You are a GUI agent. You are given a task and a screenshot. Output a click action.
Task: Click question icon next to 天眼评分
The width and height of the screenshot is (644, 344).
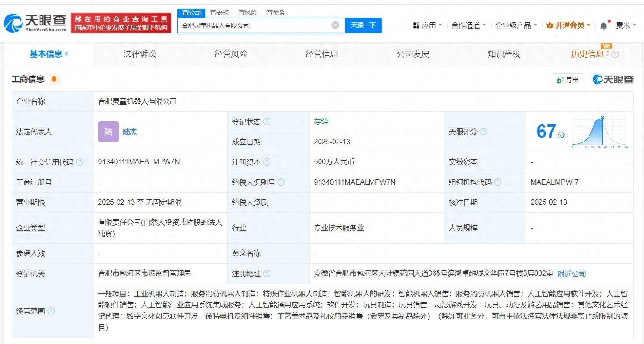tap(484, 132)
